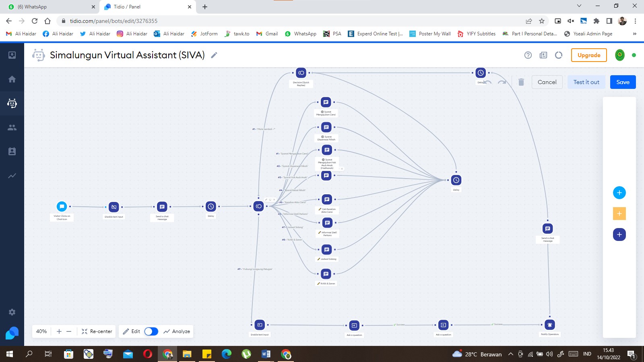Click the pencil icon to rename the bot
644x362 pixels.
[x=214, y=55]
